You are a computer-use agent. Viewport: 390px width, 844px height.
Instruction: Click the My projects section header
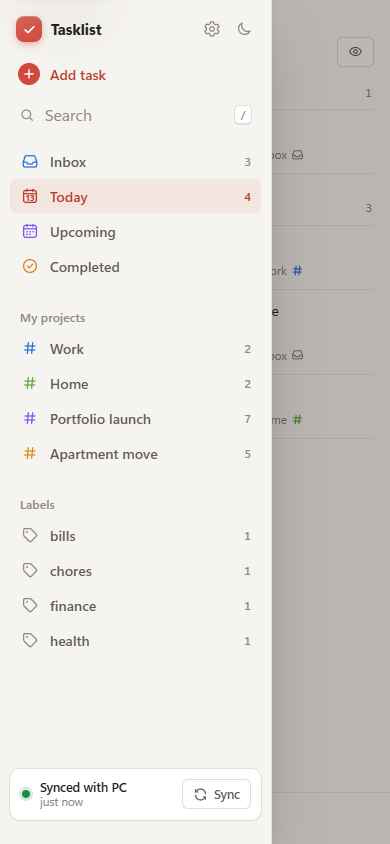coord(53,318)
